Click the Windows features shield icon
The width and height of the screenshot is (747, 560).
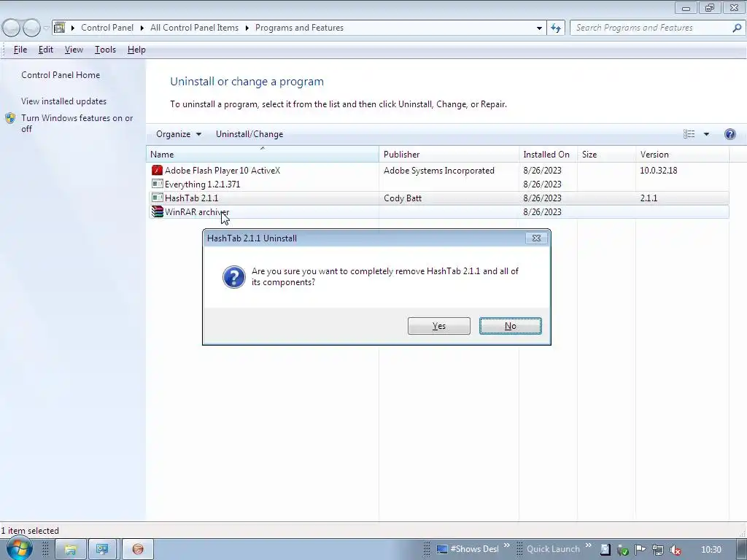[x=10, y=118]
